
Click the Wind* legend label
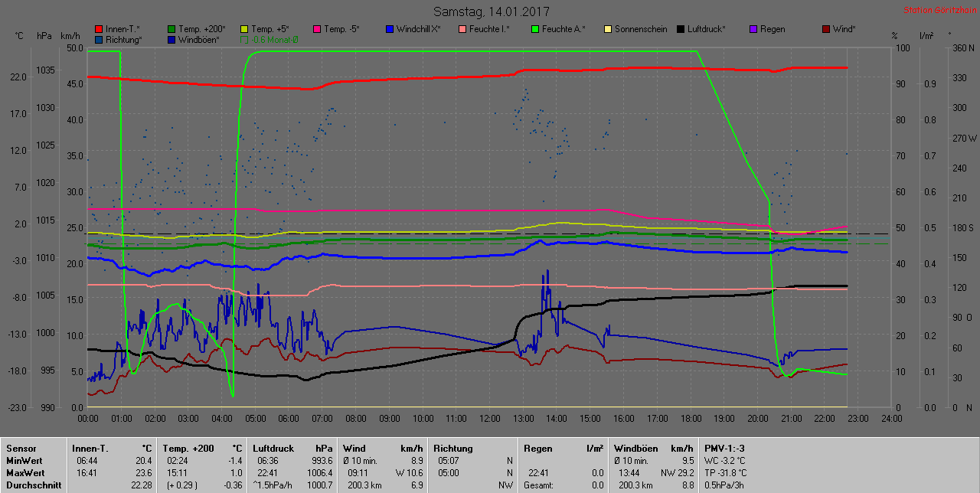click(844, 29)
